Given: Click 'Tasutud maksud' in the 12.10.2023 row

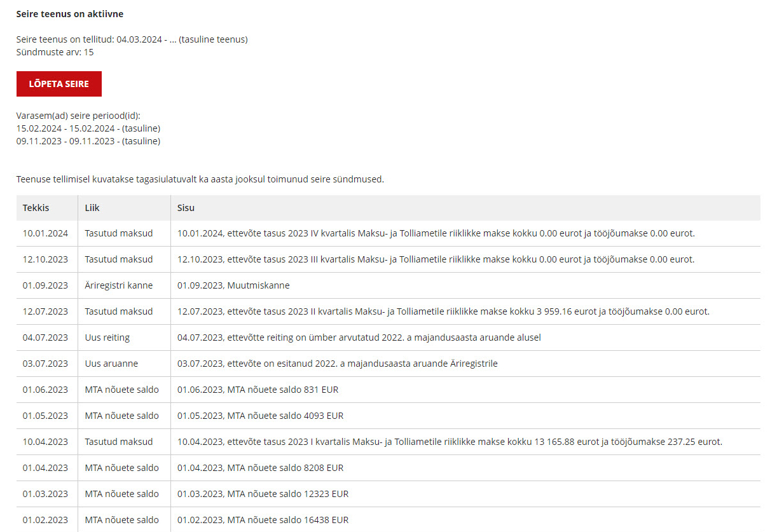Looking at the screenshot, I should click(119, 259).
